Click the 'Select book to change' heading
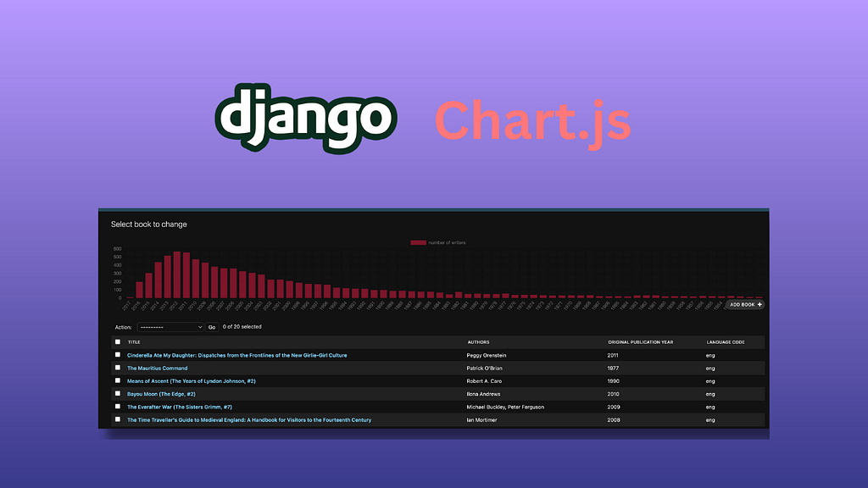The width and height of the screenshot is (868, 488). 149,224
